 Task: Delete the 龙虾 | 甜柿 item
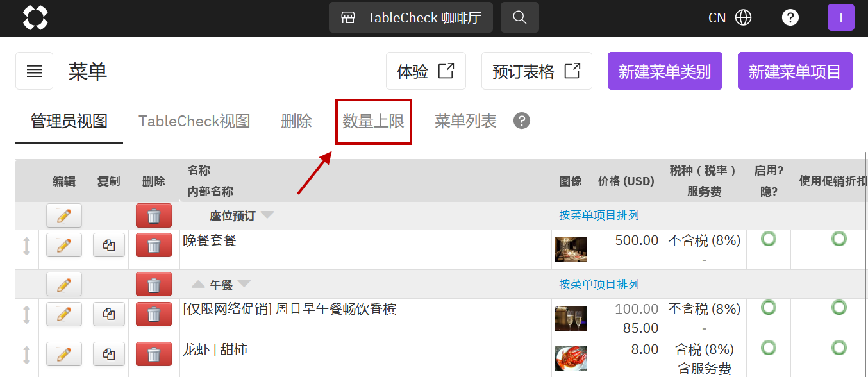coord(154,354)
